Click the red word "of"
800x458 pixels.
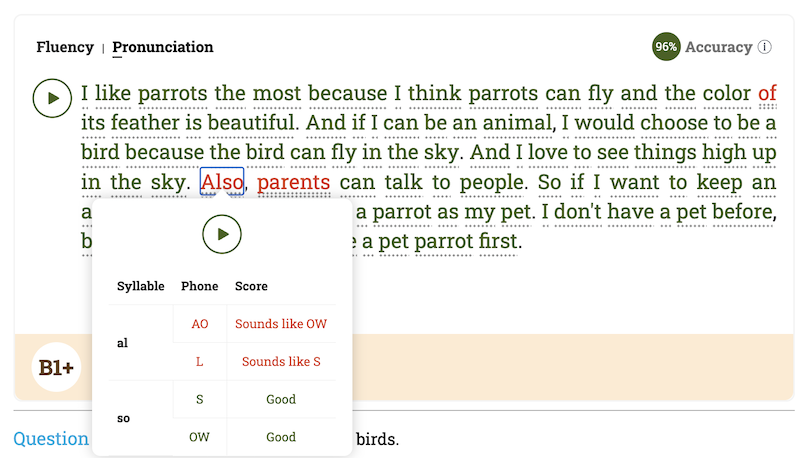(767, 94)
